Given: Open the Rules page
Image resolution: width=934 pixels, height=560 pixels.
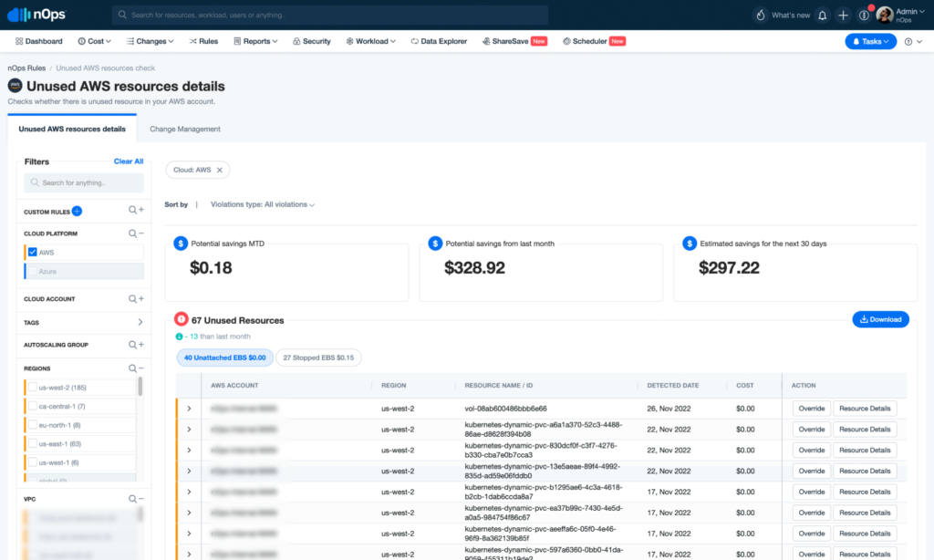Looking at the screenshot, I should [203, 42].
